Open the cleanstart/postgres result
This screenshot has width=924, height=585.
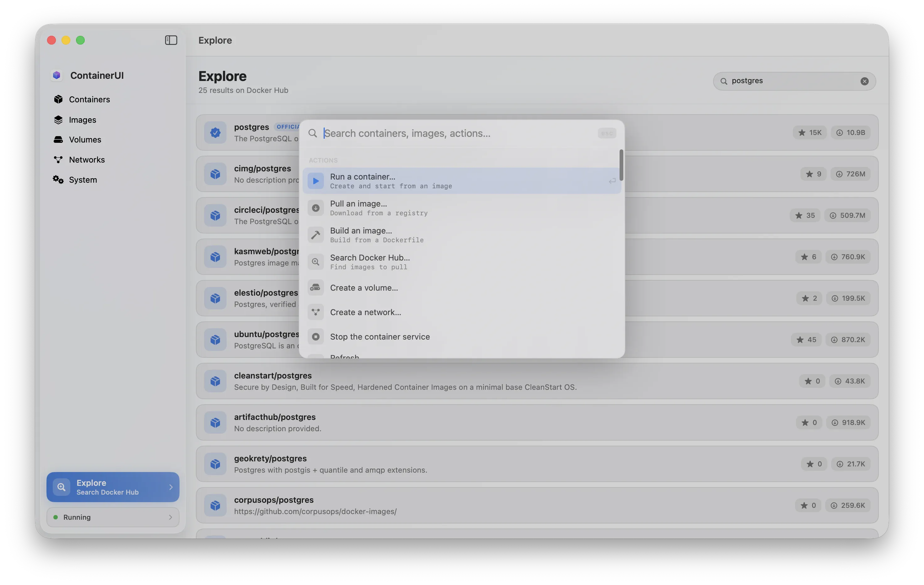pos(537,381)
